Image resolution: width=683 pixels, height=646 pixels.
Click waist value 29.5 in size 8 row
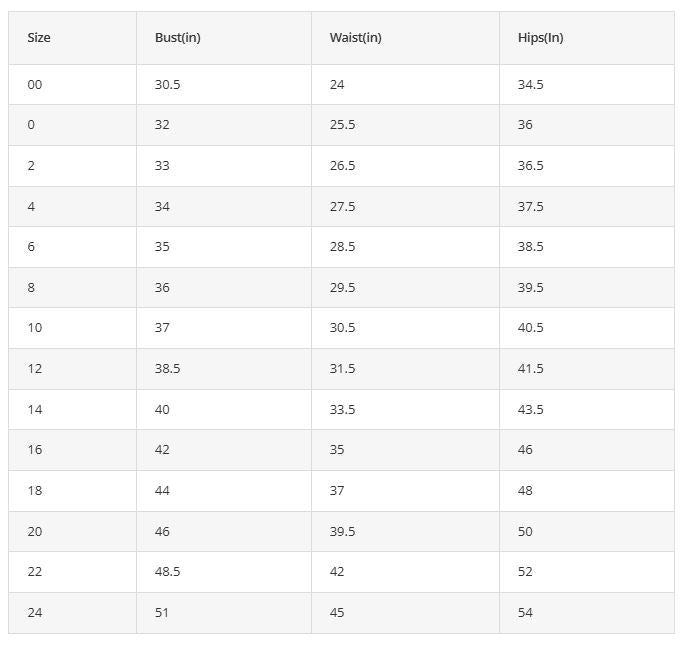pos(342,287)
